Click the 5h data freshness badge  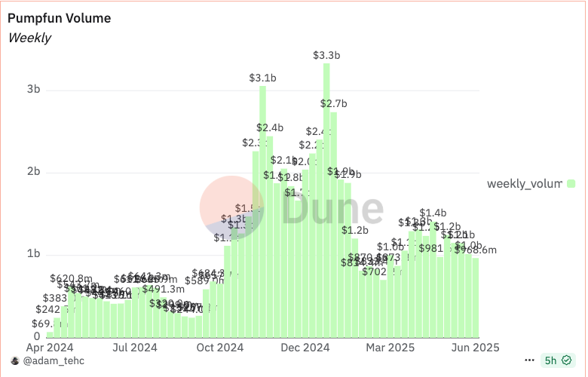[x=552, y=361]
